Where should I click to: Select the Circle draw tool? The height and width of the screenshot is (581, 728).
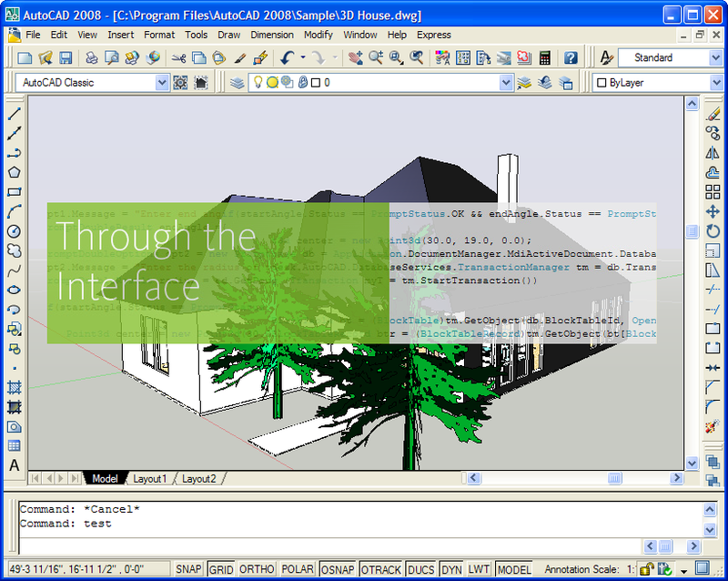(x=14, y=231)
